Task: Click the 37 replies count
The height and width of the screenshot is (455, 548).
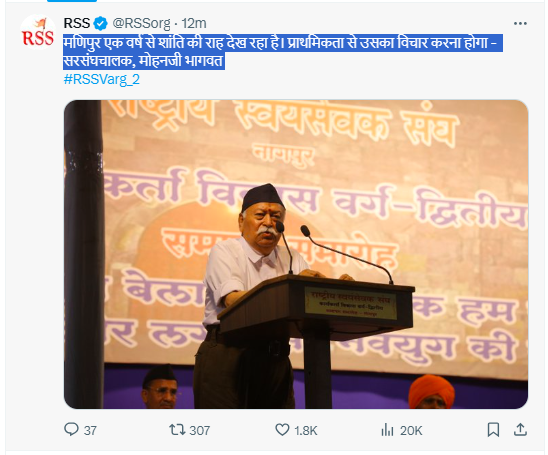Action: tap(90, 431)
